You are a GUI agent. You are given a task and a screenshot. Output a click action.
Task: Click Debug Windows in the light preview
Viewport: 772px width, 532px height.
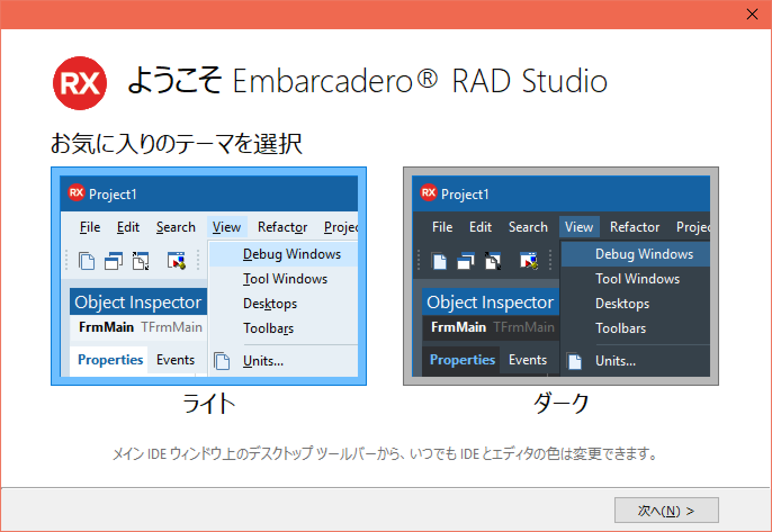pos(284,254)
